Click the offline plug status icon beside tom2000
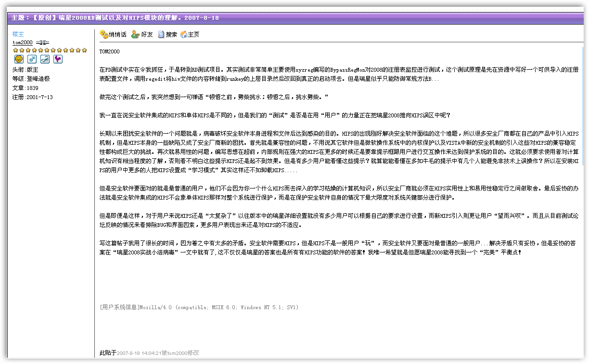The width and height of the screenshot is (589, 364). pyautogui.click(x=42, y=42)
